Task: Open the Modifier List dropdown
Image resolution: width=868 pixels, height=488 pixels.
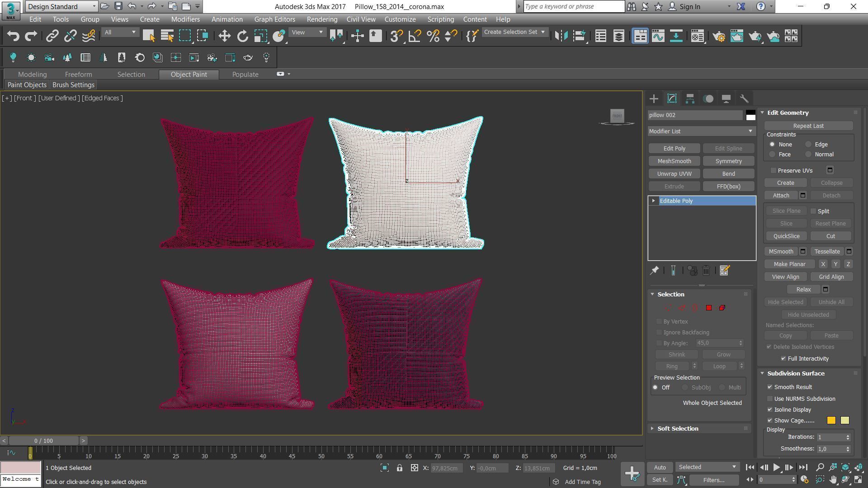Action: (x=701, y=131)
